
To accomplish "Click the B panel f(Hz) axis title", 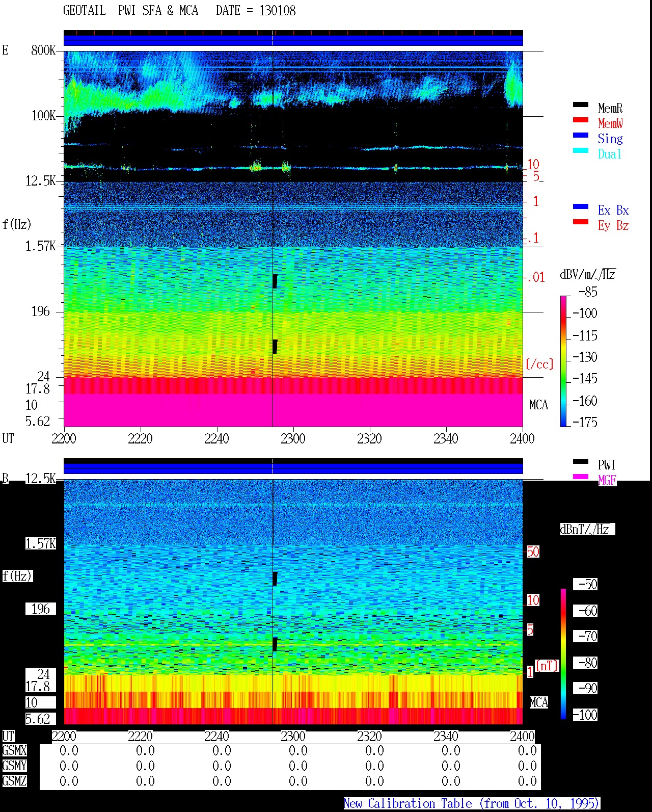I will (x=17, y=576).
